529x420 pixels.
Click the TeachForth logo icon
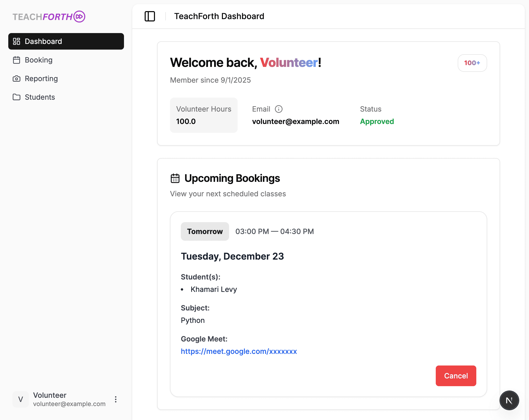pyautogui.click(x=80, y=17)
